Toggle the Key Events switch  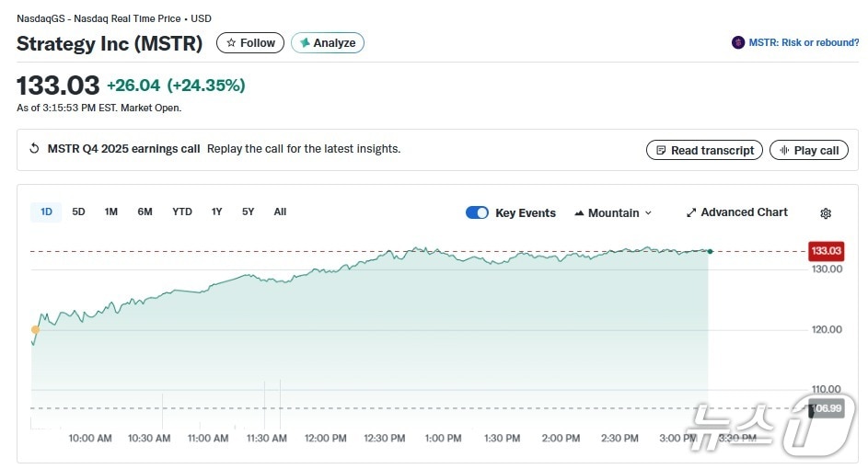tap(477, 212)
